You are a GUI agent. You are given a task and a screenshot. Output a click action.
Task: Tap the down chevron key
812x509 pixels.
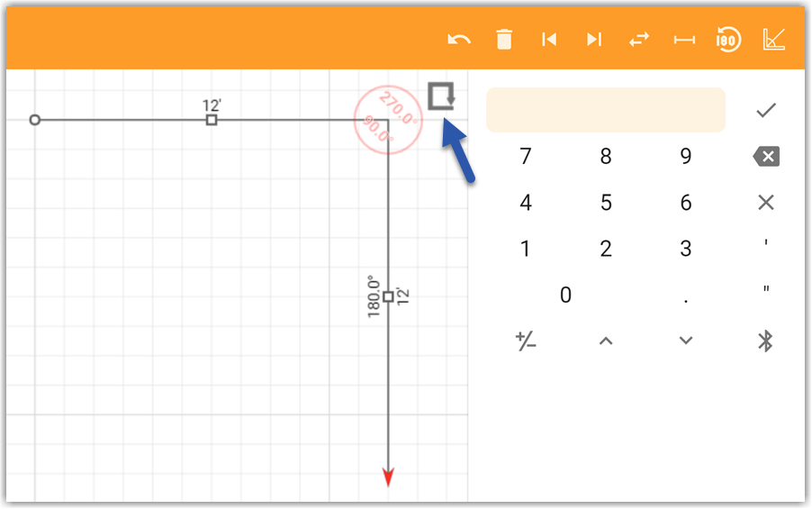(686, 341)
